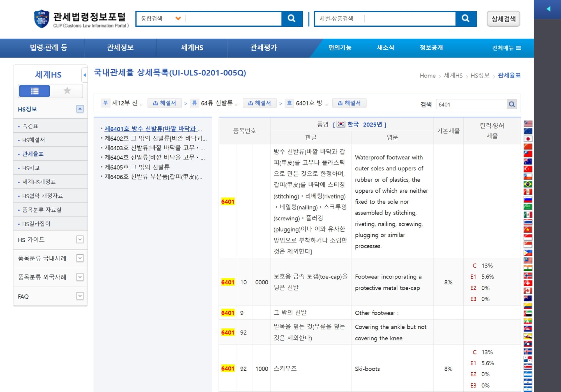The image size is (561, 392).
Task: Open the 세계HS menu tab
Action: [x=192, y=48]
